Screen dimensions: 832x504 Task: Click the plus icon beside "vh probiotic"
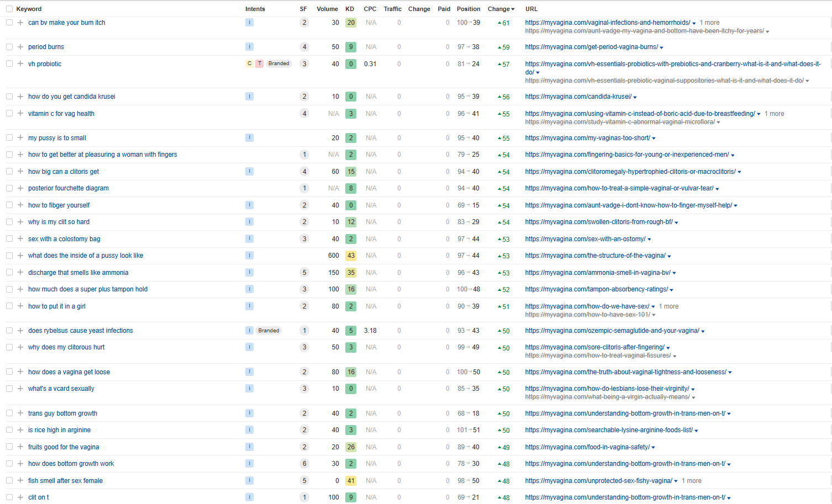[x=20, y=64]
